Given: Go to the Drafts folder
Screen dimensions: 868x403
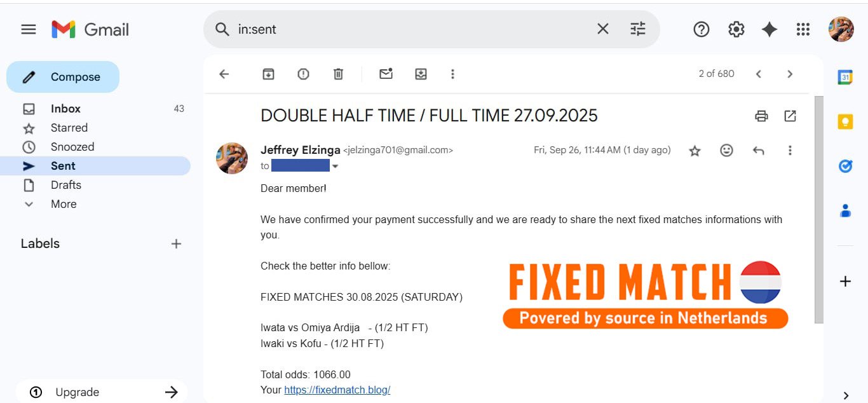Looking at the screenshot, I should click(x=66, y=185).
